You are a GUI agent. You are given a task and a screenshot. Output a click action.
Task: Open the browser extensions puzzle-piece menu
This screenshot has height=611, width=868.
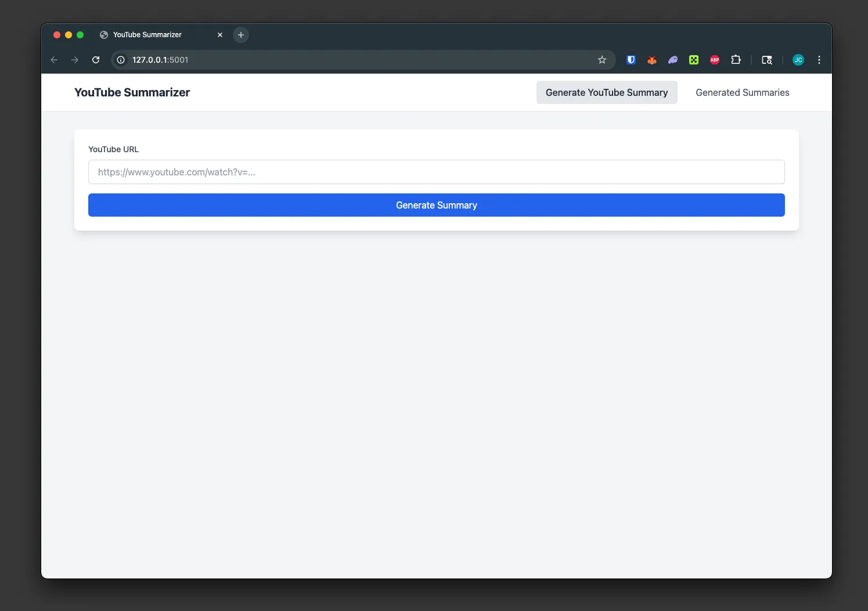(x=736, y=60)
